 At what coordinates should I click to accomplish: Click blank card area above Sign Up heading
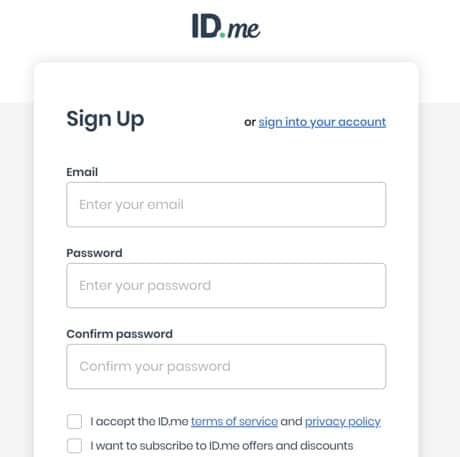[226, 83]
